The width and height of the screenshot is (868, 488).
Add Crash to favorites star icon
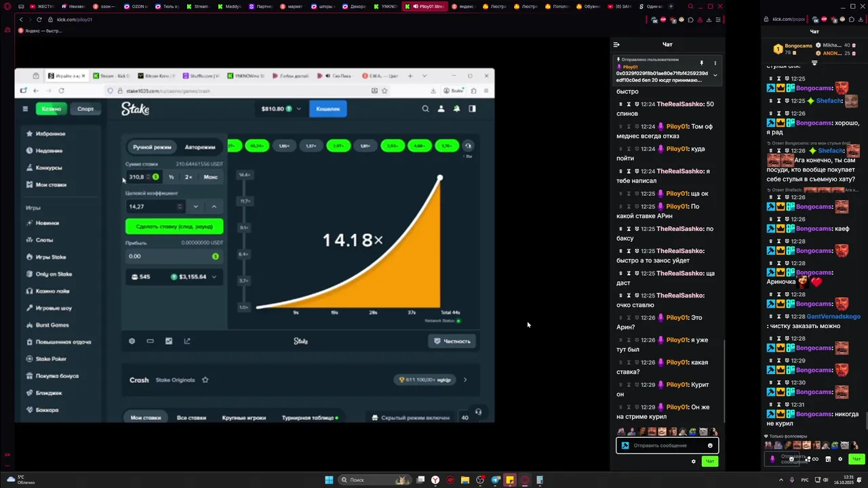click(205, 380)
